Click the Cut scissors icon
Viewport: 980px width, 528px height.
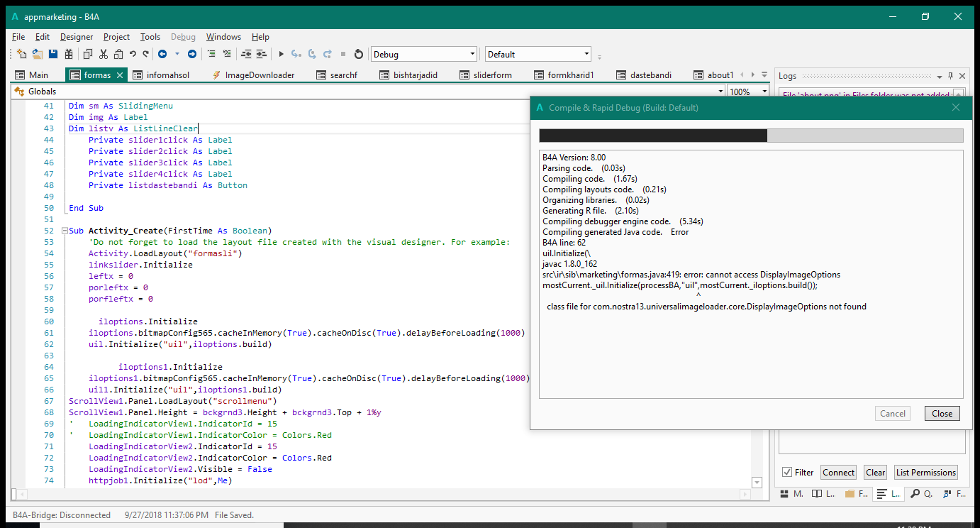pyautogui.click(x=104, y=54)
